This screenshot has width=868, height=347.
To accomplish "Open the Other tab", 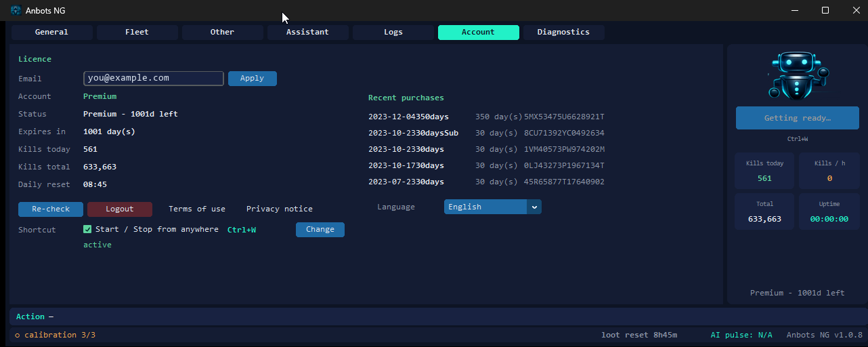I will (x=222, y=33).
